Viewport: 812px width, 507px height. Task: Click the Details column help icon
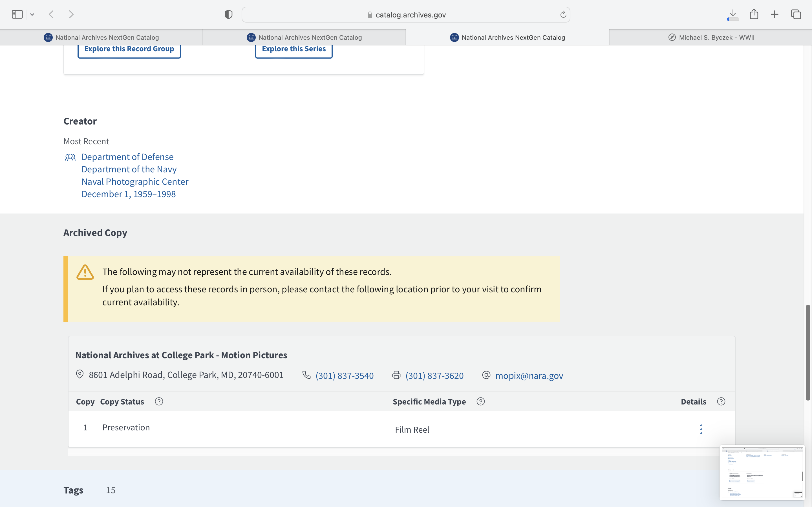721,401
